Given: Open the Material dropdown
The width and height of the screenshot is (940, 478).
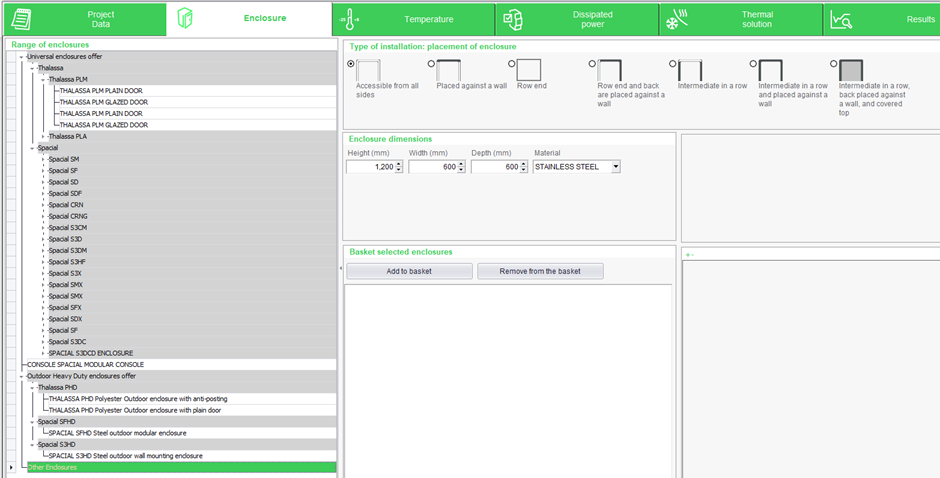Looking at the screenshot, I should point(615,167).
